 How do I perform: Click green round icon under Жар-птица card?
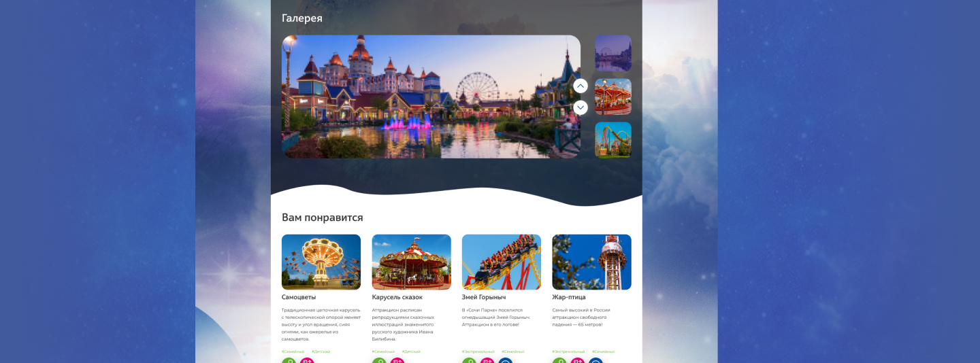pyautogui.click(x=559, y=361)
